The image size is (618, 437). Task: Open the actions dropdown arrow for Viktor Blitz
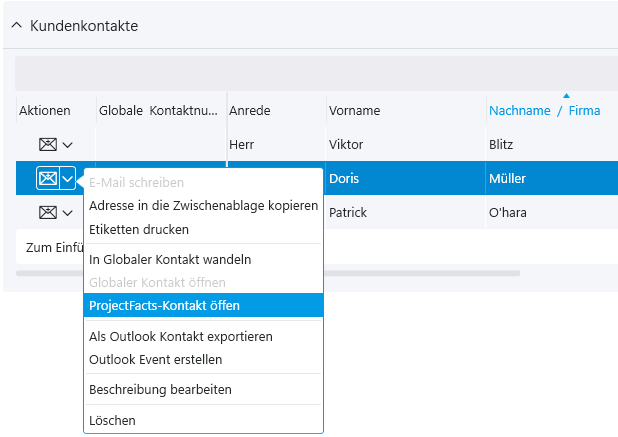(x=68, y=145)
